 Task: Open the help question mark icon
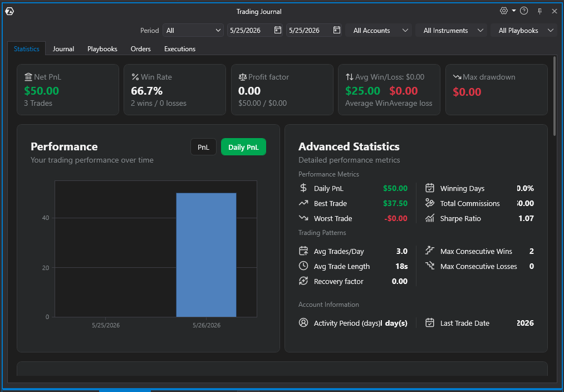[524, 11]
